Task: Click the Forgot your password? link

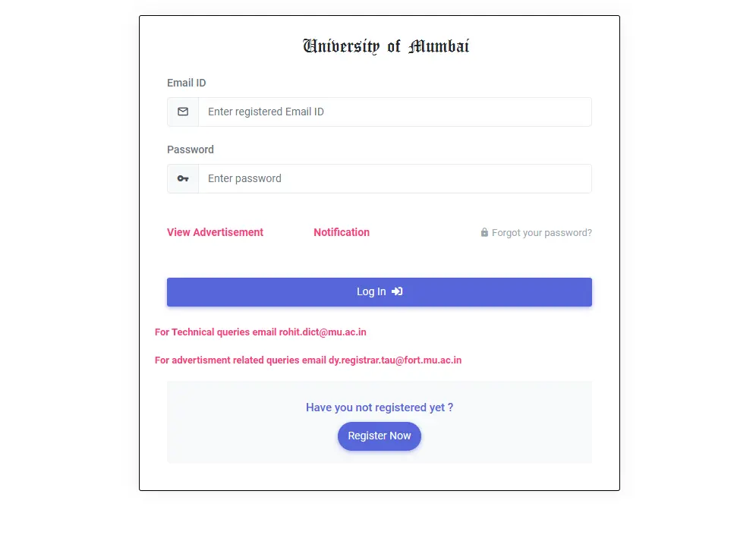Action: click(541, 233)
